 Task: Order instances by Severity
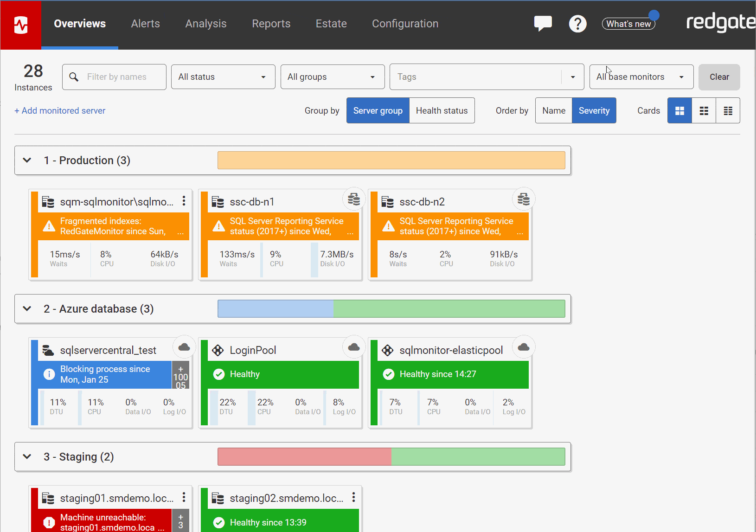click(x=594, y=110)
